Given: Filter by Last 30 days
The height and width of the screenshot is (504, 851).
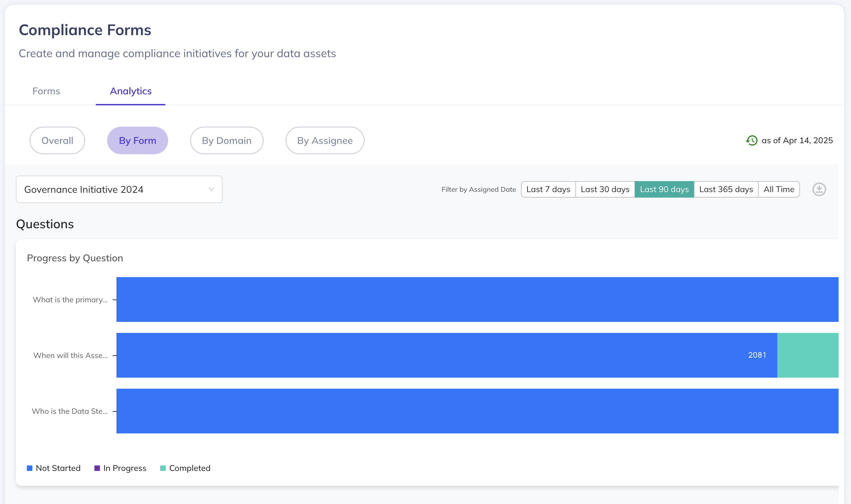Looking at the screenshot, I should (605, 189).
